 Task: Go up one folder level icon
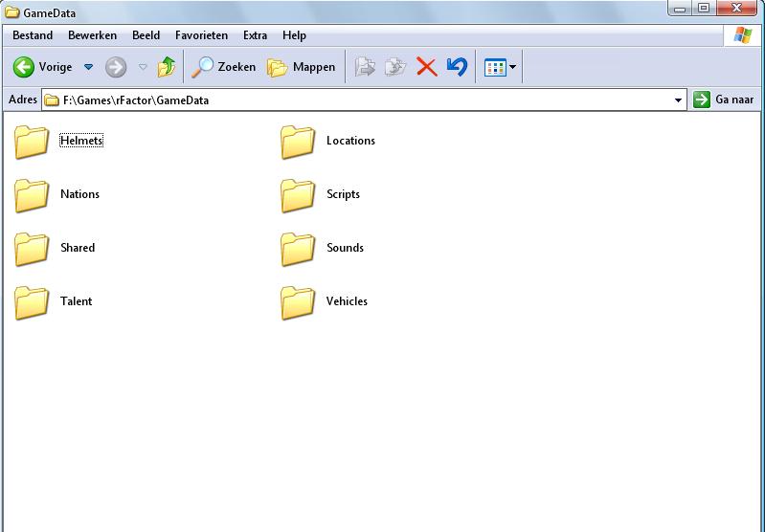167,67
